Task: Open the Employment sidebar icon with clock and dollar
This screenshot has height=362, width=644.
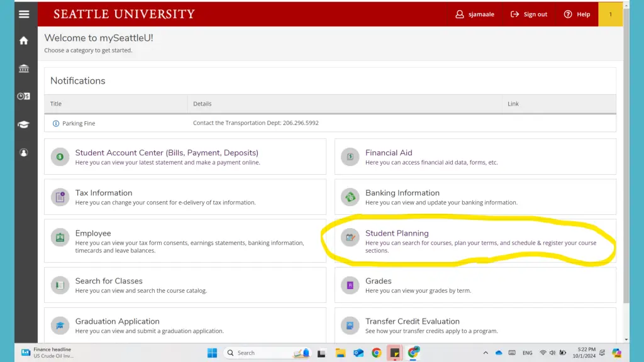Action: (24, 96)
